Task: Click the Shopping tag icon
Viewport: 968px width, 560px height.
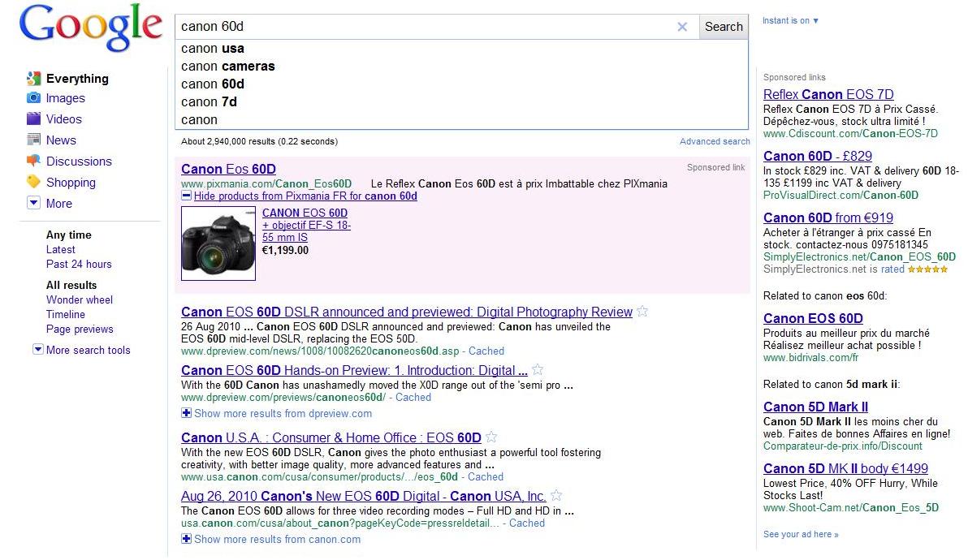Action: click(33, 182)
